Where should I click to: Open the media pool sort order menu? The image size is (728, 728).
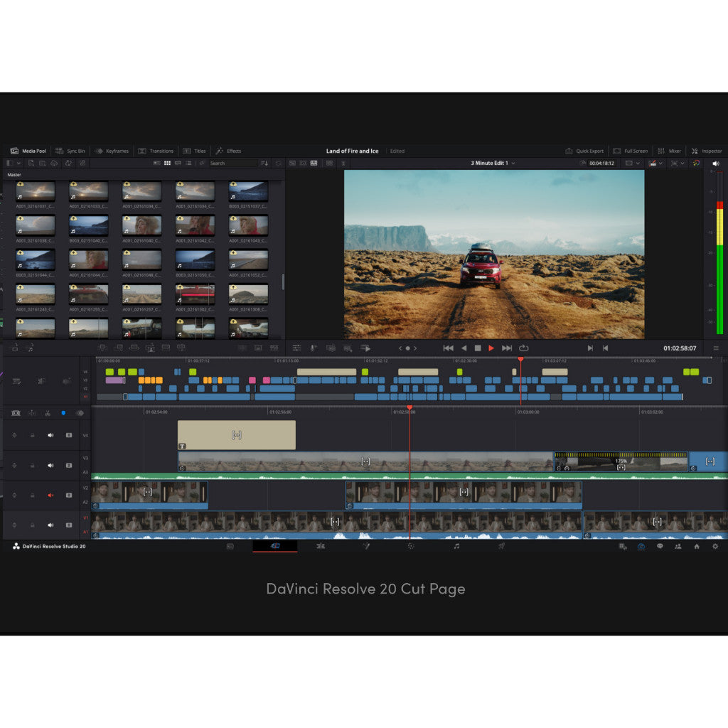point(264,163)
